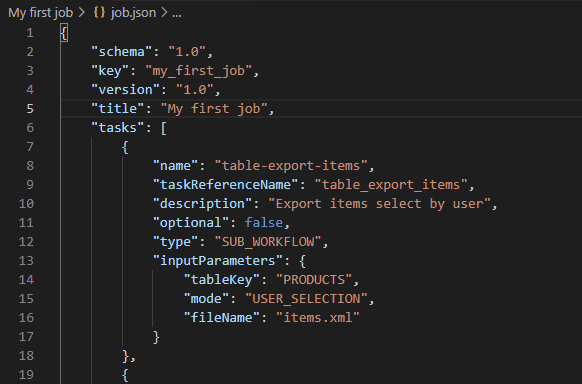This screenshot has height=384, width=582.
Task: Place cursor on "schema" key
Action: pos(122,52)
